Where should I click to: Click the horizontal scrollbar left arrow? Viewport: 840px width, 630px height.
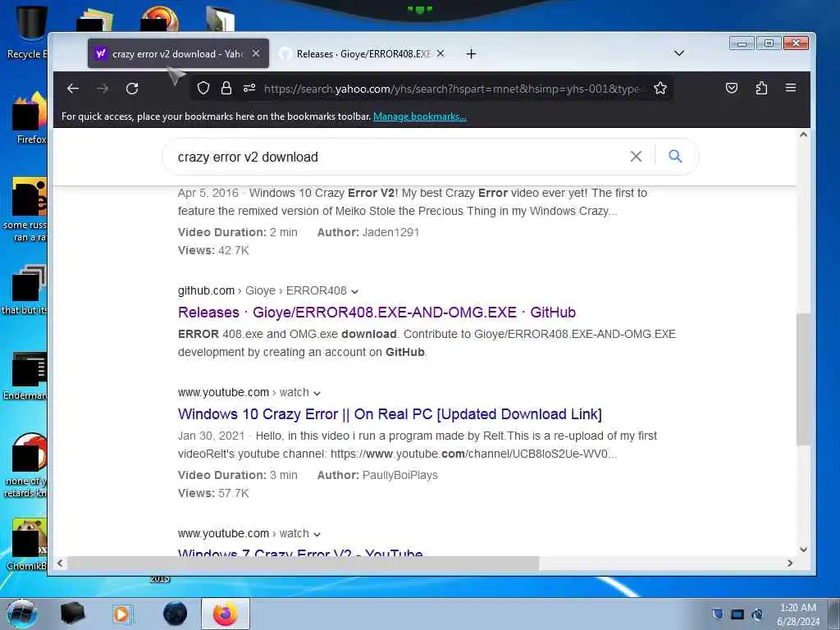pos(60,563)
